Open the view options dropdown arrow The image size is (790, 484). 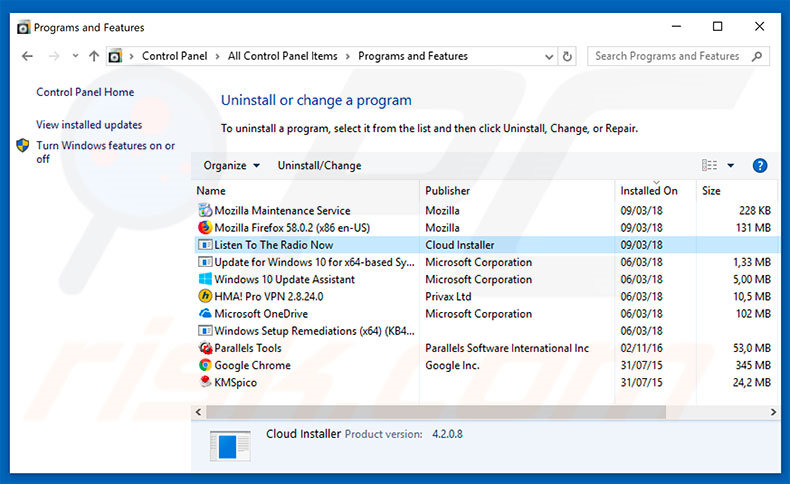(x=731, y=165)
